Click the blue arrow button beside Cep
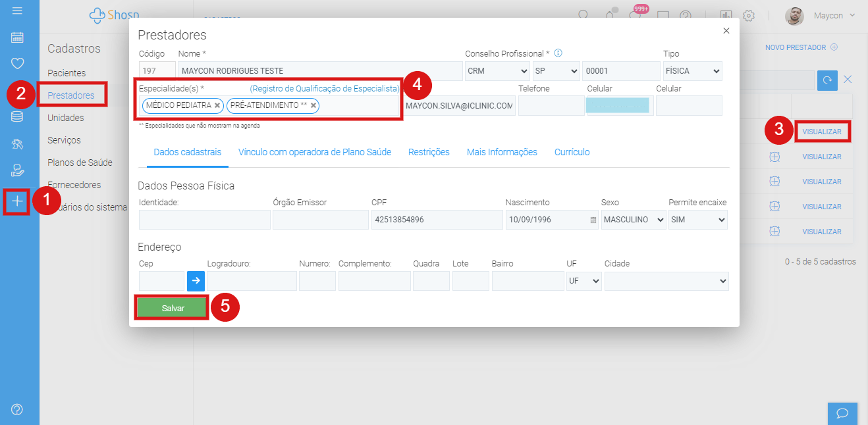 point(196,281)
